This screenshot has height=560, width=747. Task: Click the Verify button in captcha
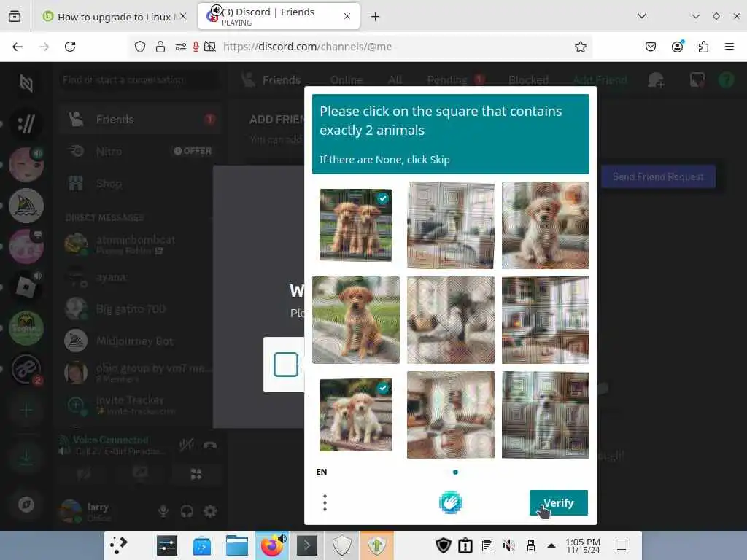558,502
